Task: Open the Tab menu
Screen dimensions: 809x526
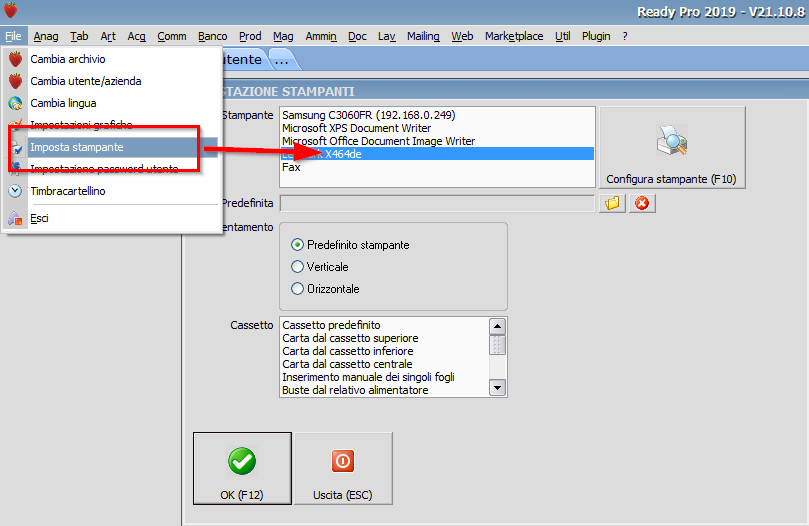Action: pyautogui.click(x=79, y=36)
